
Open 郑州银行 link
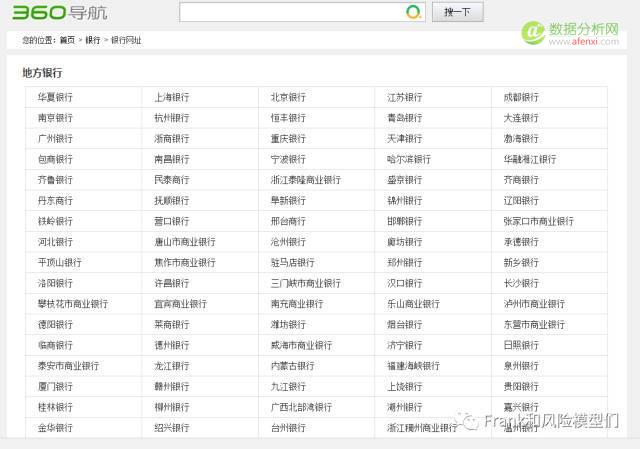(404, 262)
